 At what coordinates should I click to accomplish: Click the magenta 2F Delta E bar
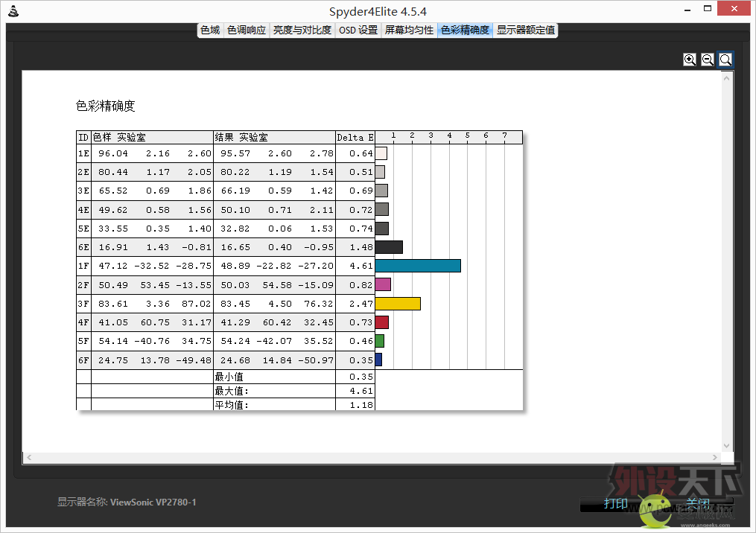tap(383, 284)
